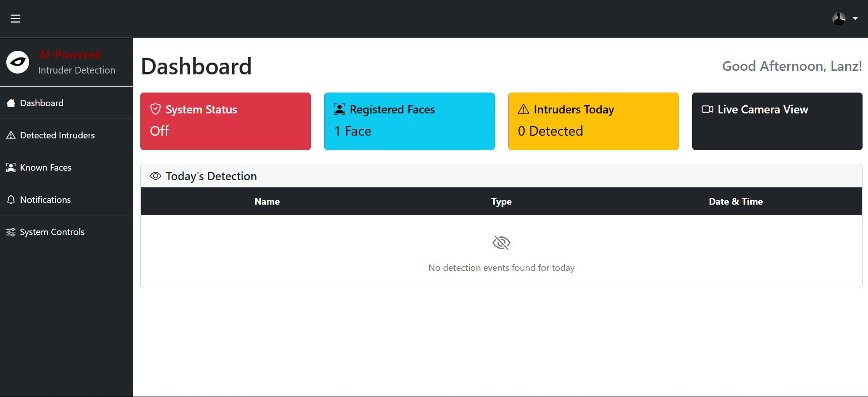This screenshot has width=868, height=397.
Task: Click the Name column header
Action: pos(267,201)
